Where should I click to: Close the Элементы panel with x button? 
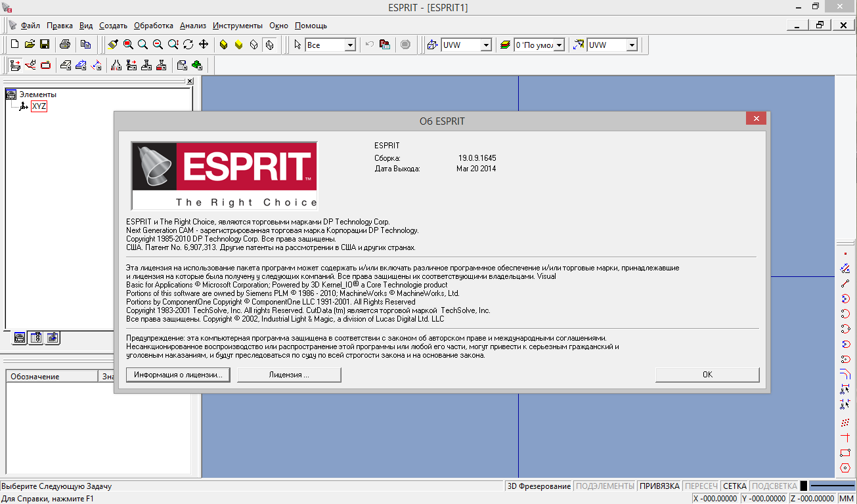(190, 81)
